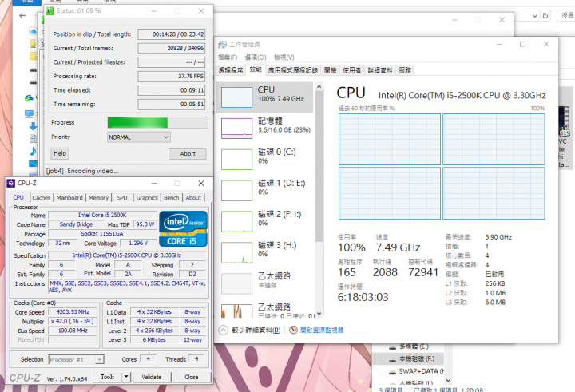The width and height of the screenshot is (575, 392).
Task: Click the Validate button in CPU-Z
Action: pos(152,377)
